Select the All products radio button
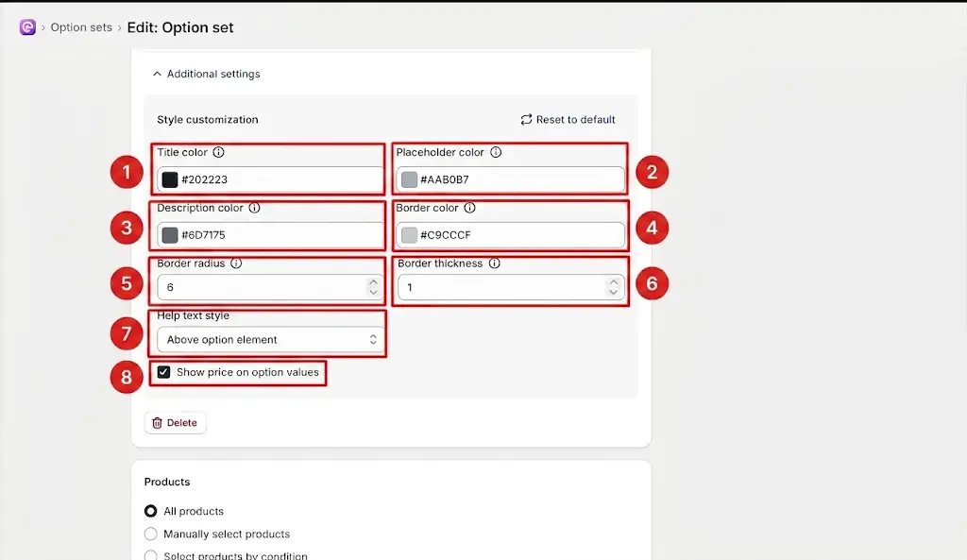This screenshot has height=560, width=967. [x=150, y=511]
